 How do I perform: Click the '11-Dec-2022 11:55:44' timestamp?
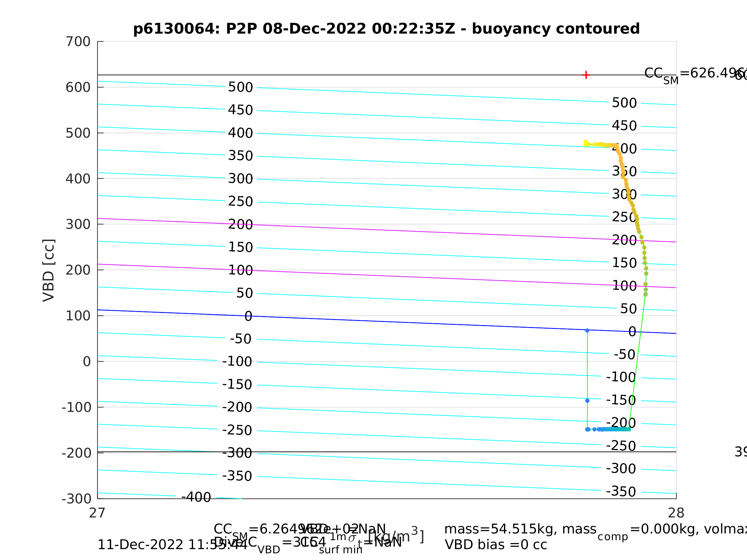[172, 545]
